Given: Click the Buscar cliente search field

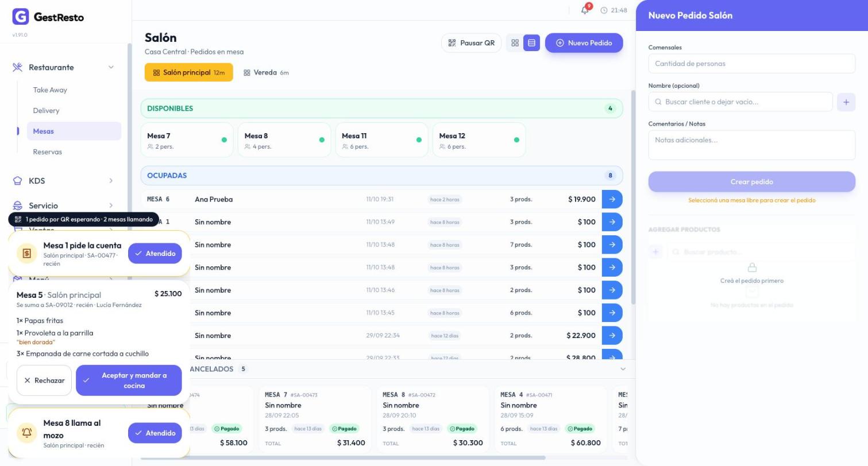Looking at the screenshot, I should pos(740,102).
